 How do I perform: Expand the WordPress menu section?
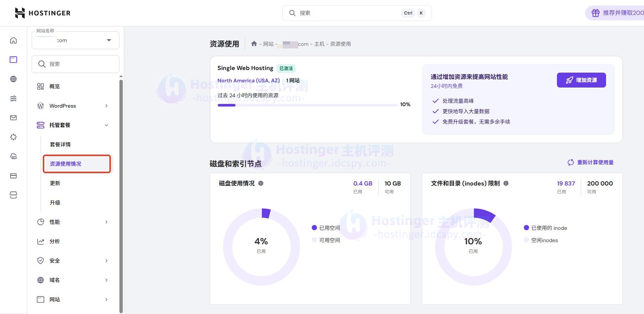pyautogui.click(x=106, y=106)
